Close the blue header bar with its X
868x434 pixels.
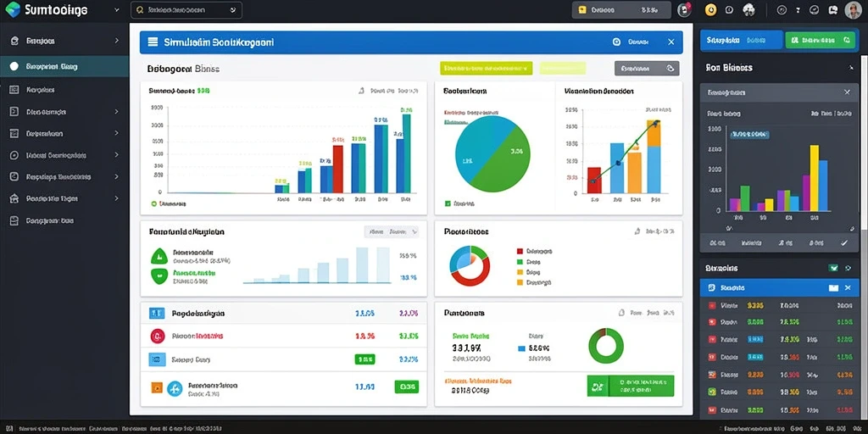point(671,42)
